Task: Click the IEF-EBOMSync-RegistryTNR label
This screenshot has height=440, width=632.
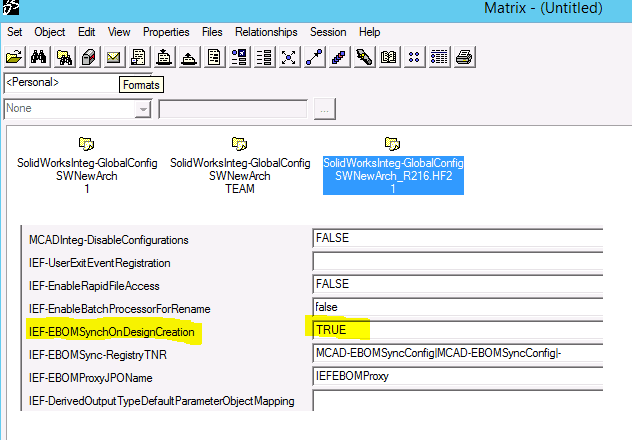Action: [x=98, y=355]
